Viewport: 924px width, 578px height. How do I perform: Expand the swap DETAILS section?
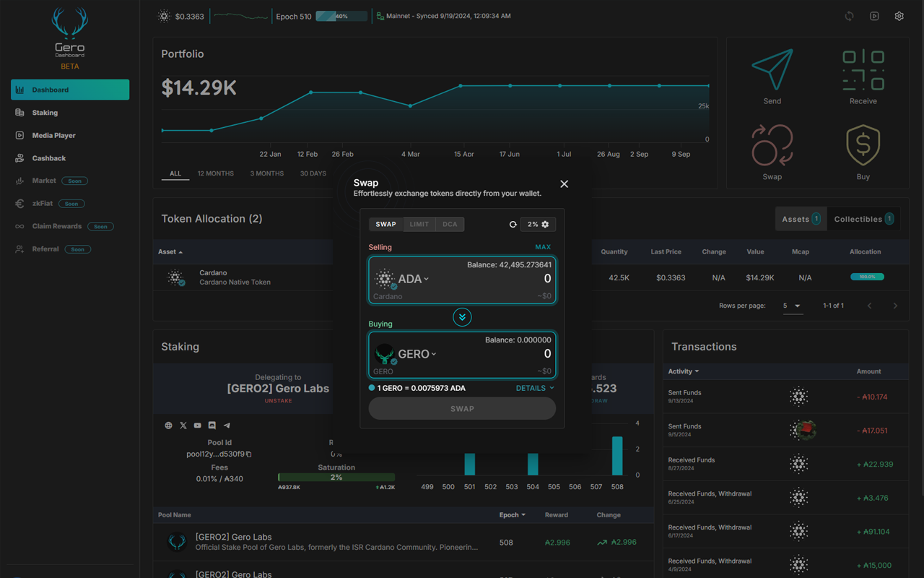coord(534,388)
